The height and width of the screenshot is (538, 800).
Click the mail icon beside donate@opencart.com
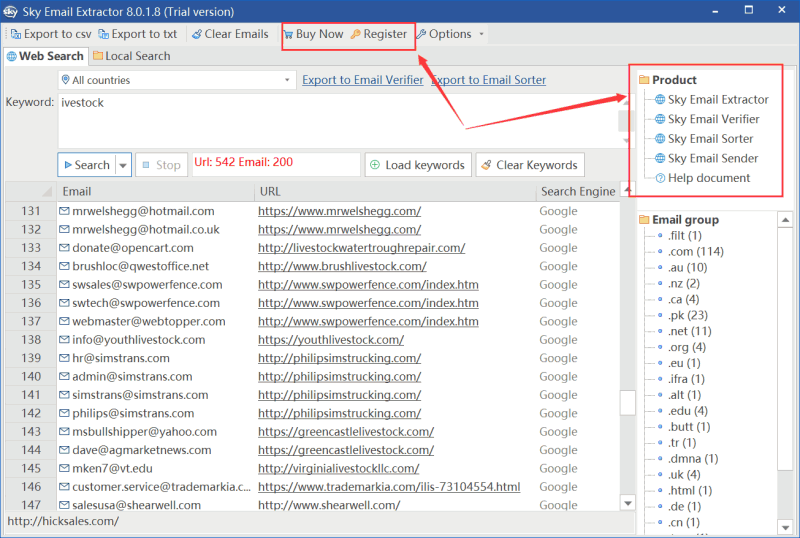point(64,248)
